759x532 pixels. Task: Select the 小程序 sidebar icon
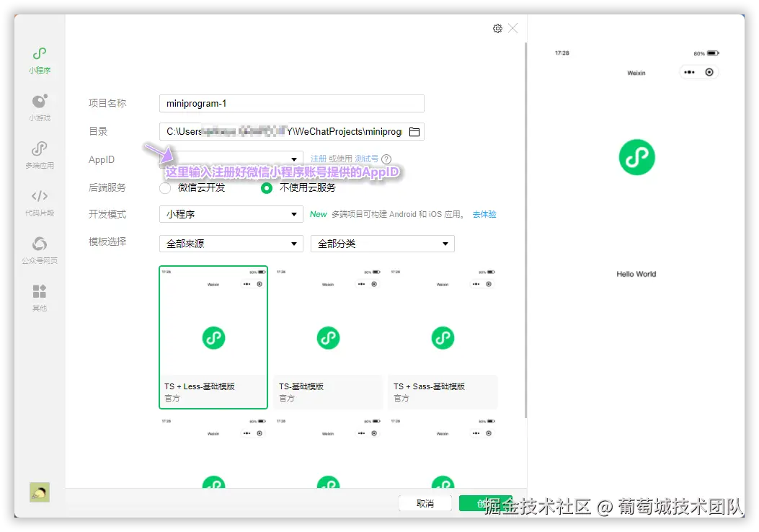pos(40,60)
